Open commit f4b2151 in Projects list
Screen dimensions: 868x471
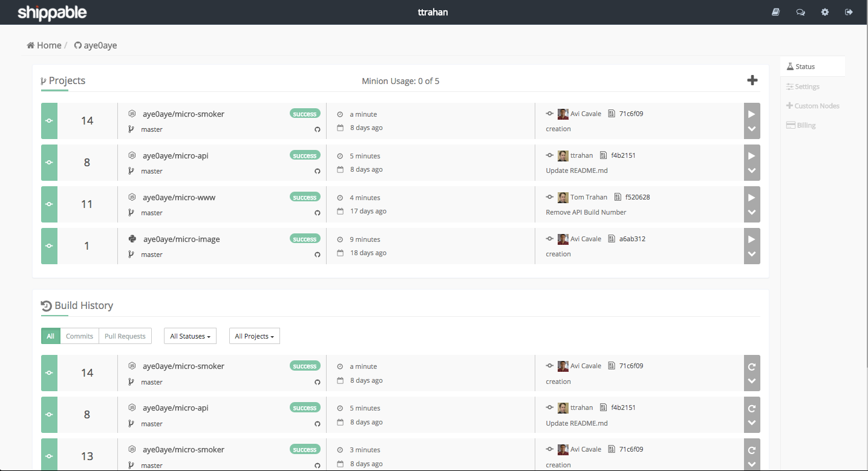coord(623,155)
